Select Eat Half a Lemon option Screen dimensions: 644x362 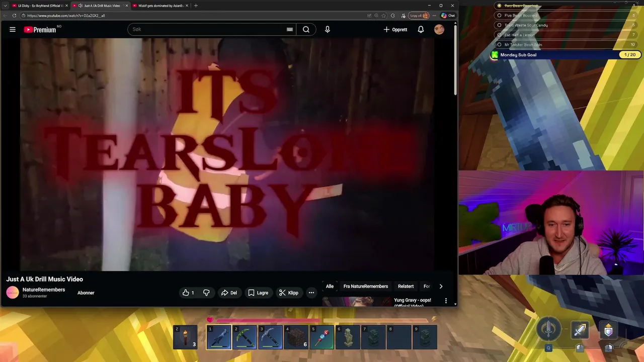click(x=499, y=35)
